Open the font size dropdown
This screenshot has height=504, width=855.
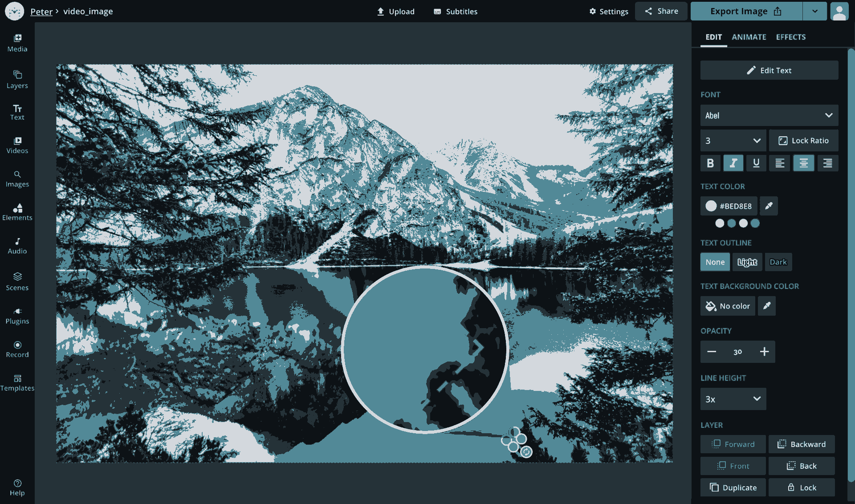(733, 141)
